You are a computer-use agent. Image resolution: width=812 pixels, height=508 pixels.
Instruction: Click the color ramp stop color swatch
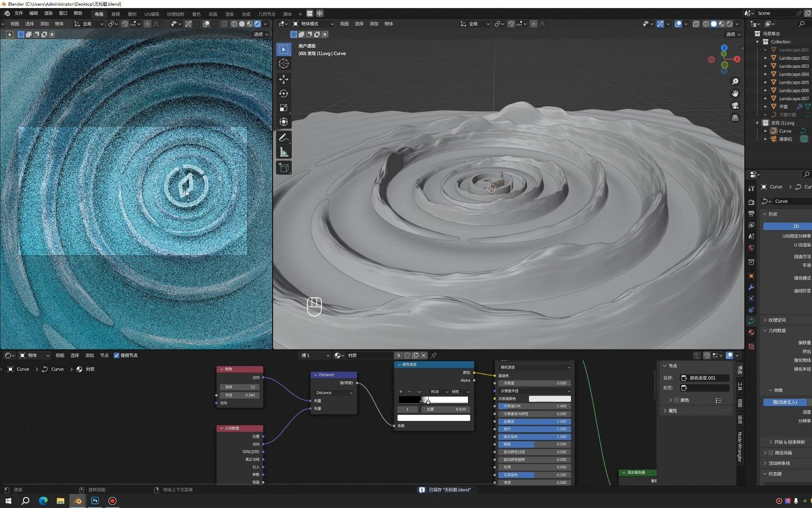(x=434, y=418)
